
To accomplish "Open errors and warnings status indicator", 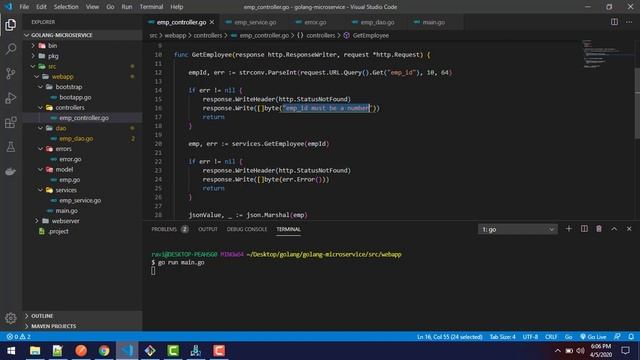I will 18,337.
